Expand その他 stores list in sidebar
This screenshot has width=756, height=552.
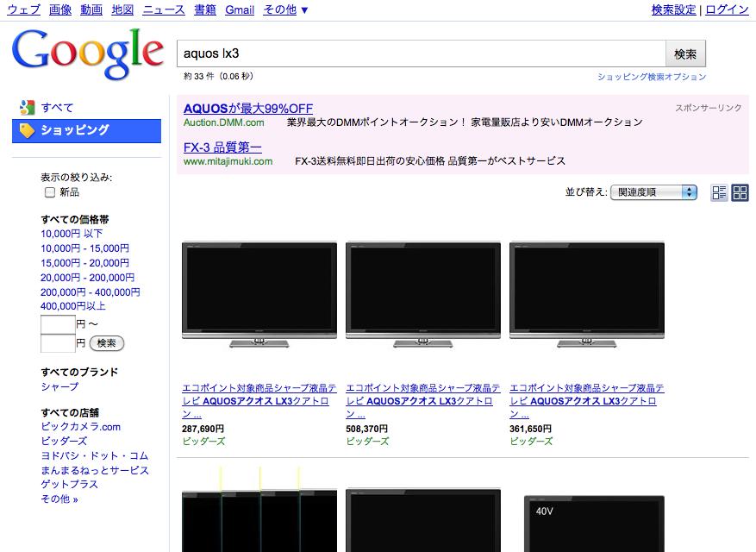pos(59,499)
